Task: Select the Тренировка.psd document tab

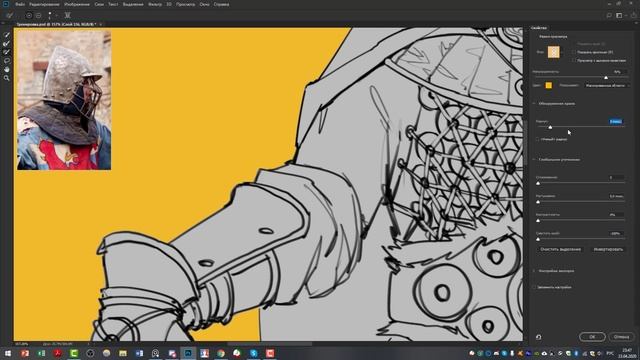Action: [56, 24]
